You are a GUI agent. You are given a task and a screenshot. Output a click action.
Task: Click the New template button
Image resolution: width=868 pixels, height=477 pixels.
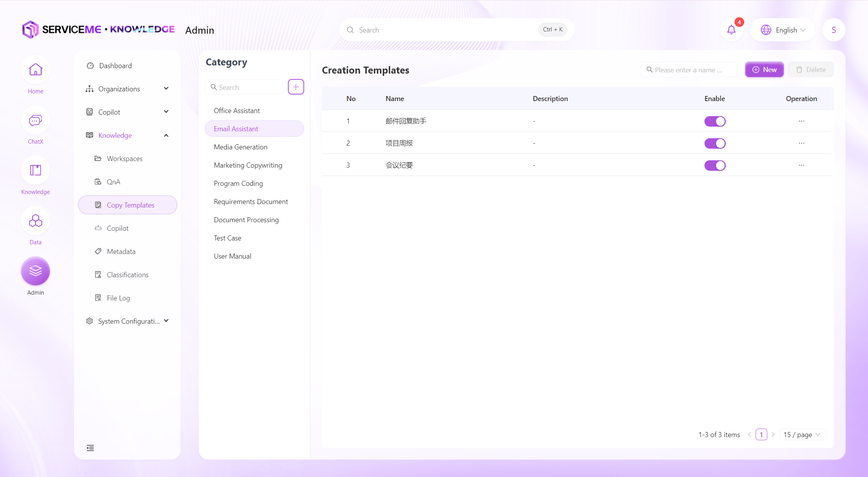click(x=764, y=70)
